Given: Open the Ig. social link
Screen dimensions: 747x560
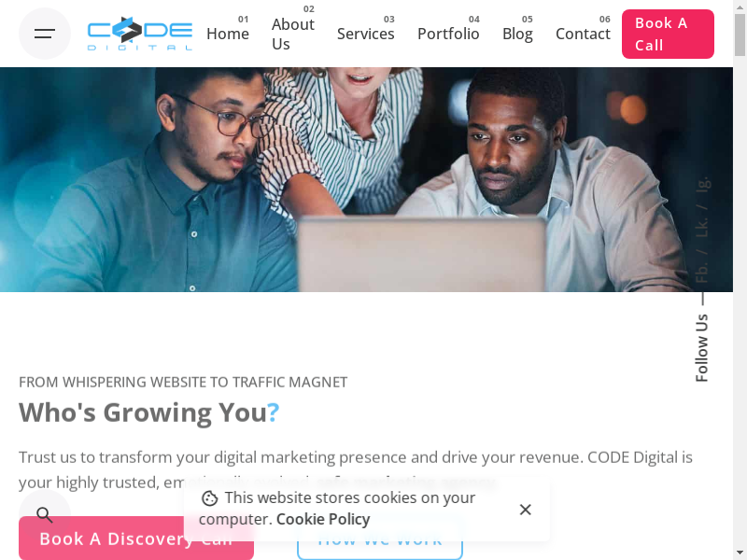Looking at the screenshot, I should click(x=702, y=185).
